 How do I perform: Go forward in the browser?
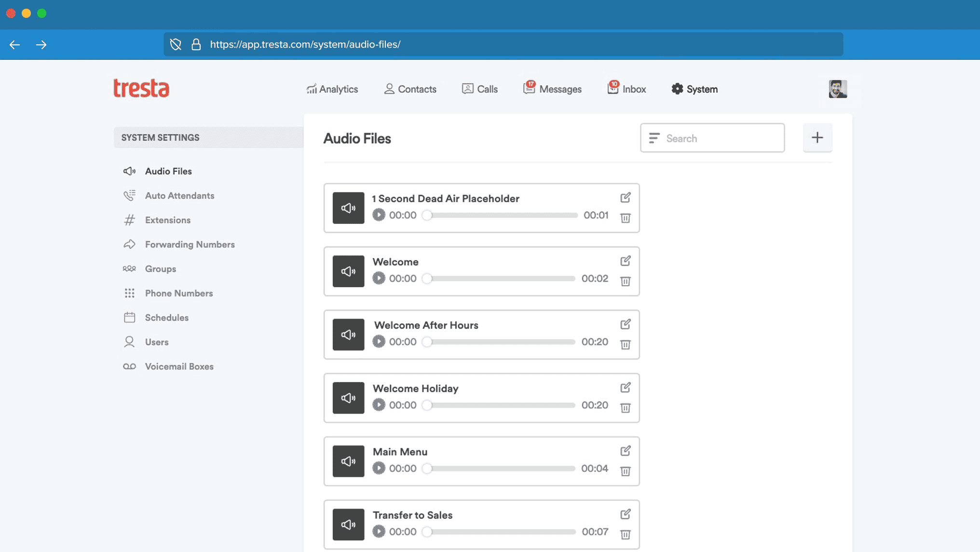(41, 45)
